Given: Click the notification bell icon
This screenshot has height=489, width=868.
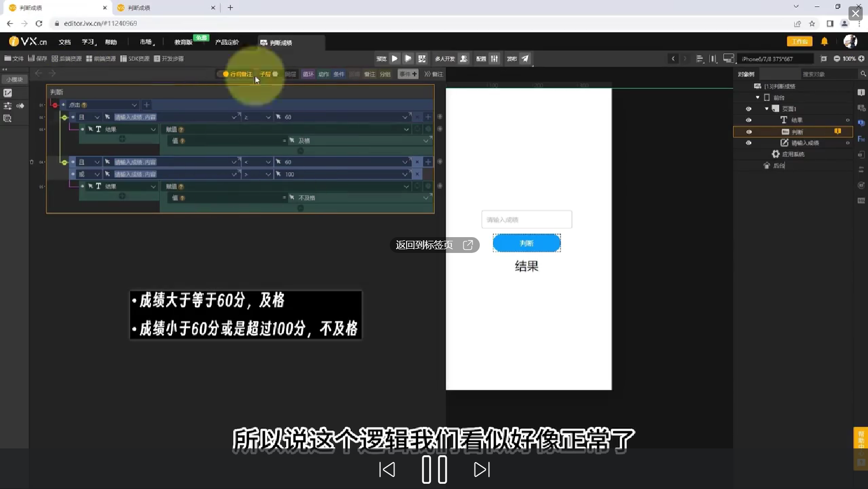Looking at the screenshot, I should point(824,41).
